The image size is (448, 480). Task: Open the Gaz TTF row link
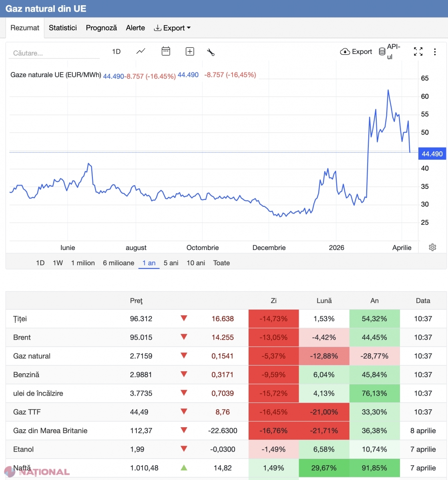[x=27, y=412]
